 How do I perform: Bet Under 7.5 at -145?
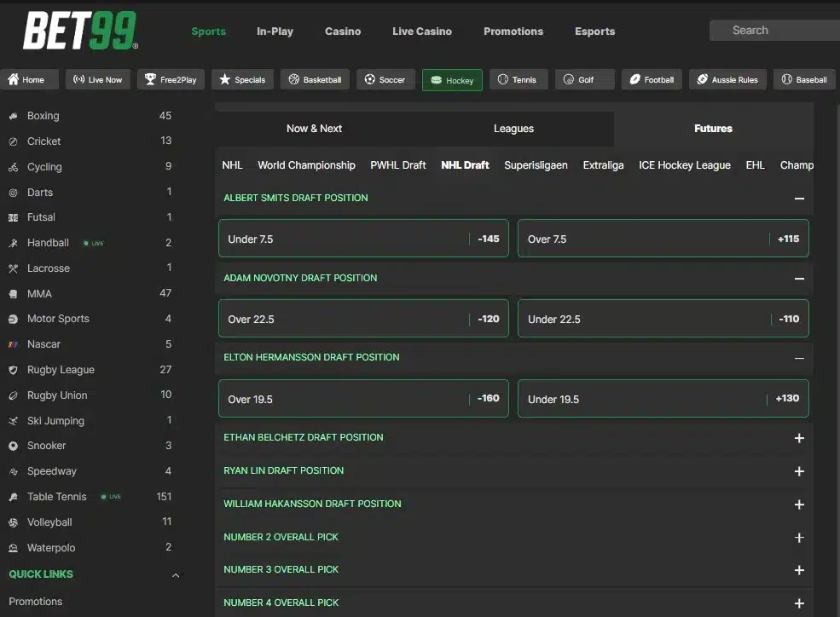(x=363, y=239)
